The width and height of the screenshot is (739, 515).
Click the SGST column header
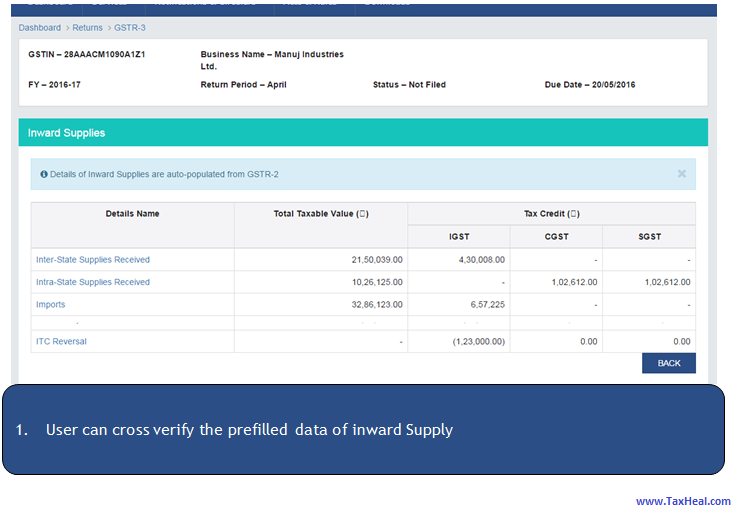[x=649, y=237]
